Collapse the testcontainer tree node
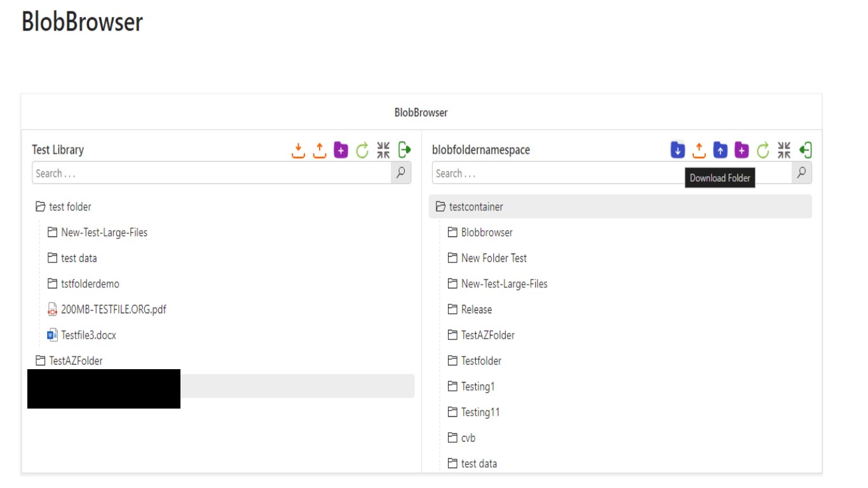 (x=440, y=207)
